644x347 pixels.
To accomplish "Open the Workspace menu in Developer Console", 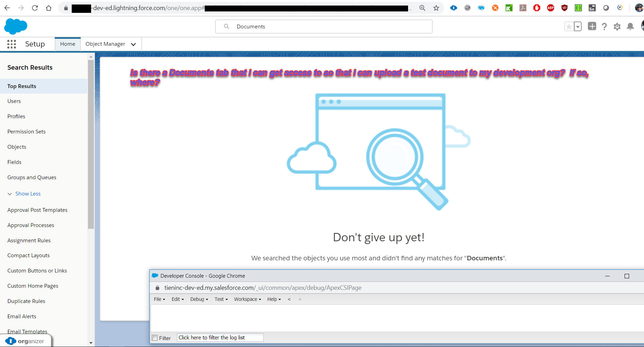I will 247,299.
